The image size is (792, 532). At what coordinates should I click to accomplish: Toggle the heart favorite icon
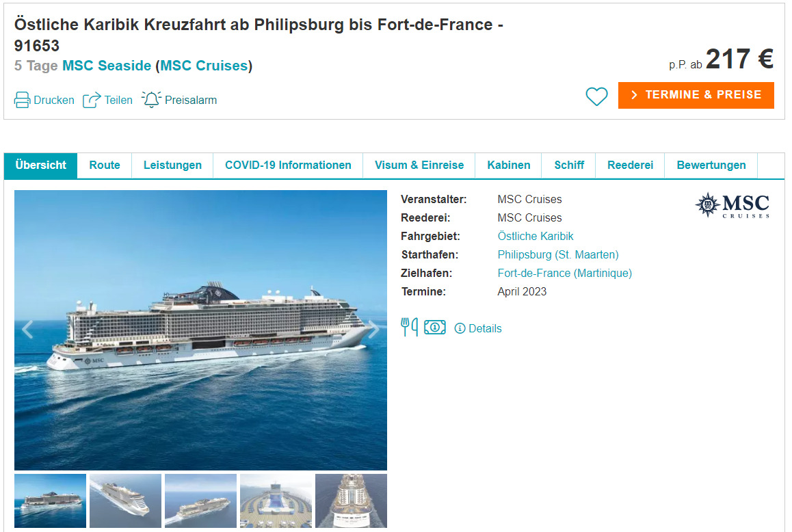[x=596, y=96]
